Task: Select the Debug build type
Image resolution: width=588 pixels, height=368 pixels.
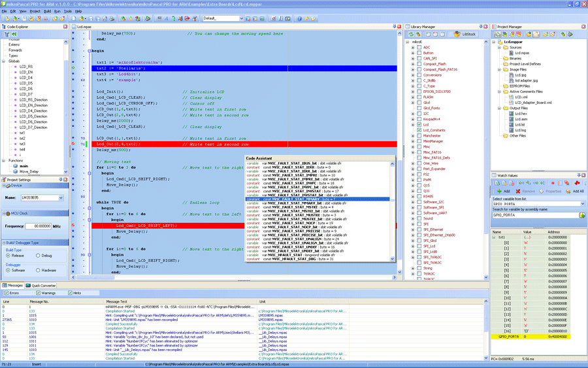Action: pyautogui.click(x=38, y=256)
